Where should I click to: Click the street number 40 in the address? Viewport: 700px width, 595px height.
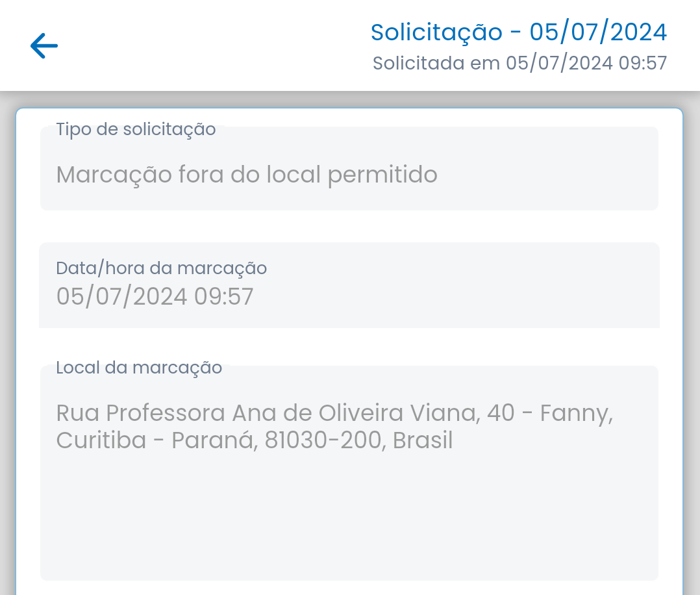point(500,412)
